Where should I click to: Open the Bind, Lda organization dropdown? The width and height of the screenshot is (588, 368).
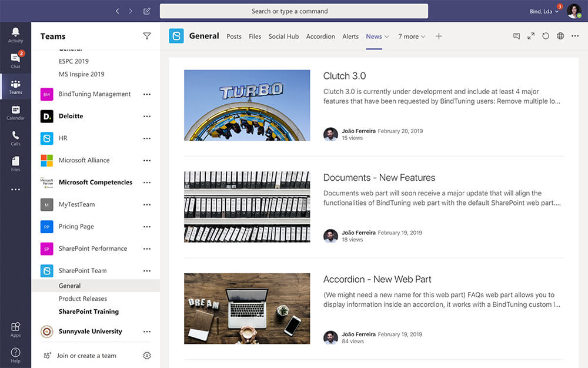[544, 11]
